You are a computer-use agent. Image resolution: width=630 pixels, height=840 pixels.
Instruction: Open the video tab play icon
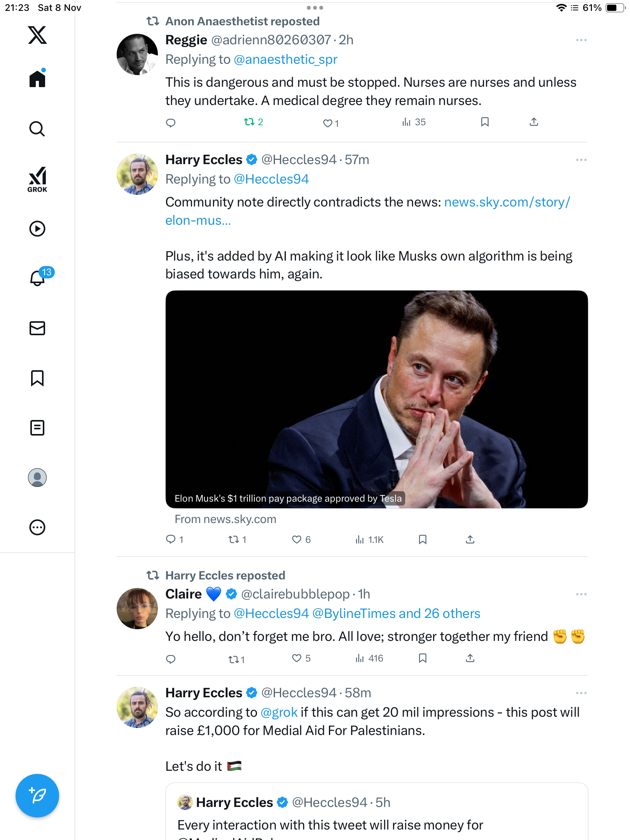[37, 229]
